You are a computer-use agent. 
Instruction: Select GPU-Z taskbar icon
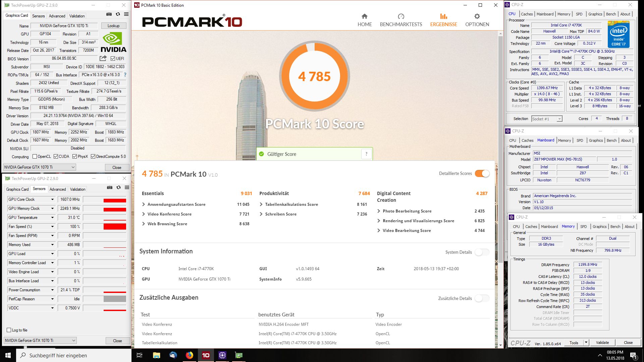(x=238, y=355)
